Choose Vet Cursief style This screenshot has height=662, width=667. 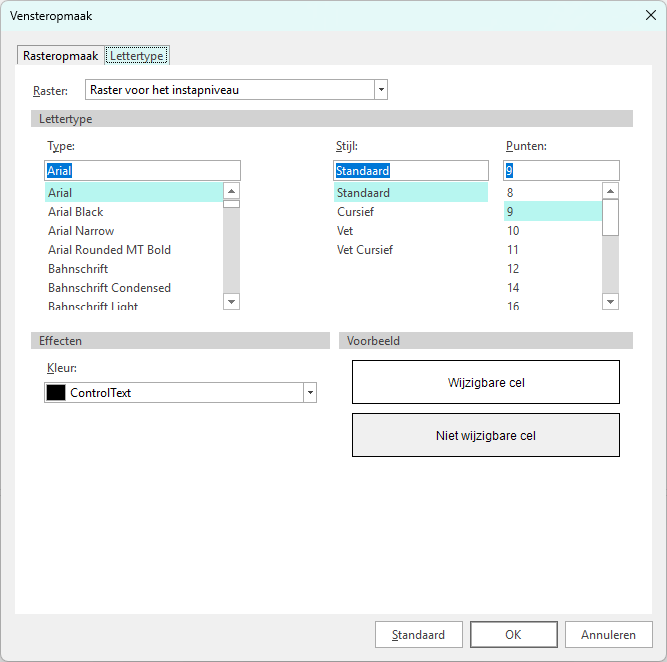[x=364, y=250]
